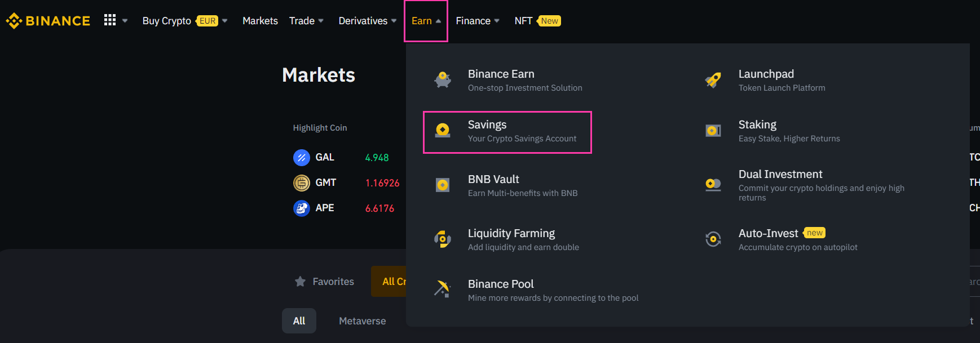Click the Favorites star icon
Screen dimensions: 980x343
(x=300, y=282)
